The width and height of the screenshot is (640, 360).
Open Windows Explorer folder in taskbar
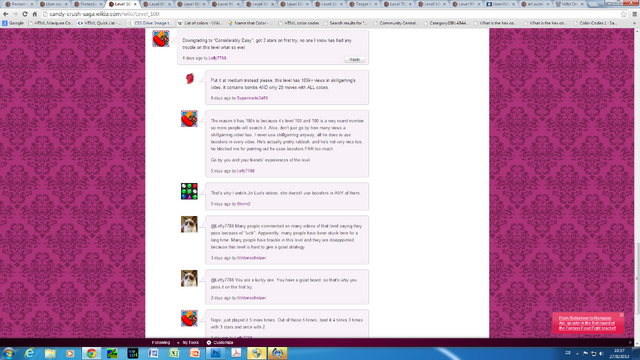pyautogui.click(x=50, y=353)
